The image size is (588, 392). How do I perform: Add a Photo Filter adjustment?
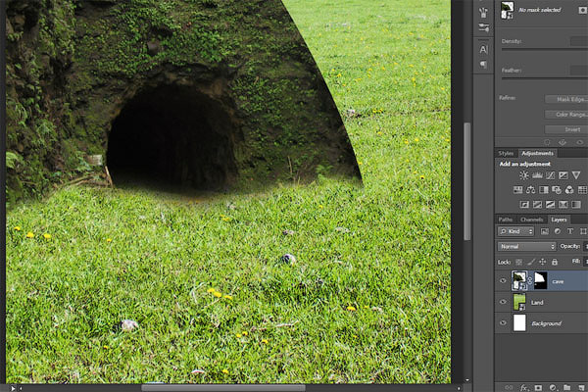(557, 190)
